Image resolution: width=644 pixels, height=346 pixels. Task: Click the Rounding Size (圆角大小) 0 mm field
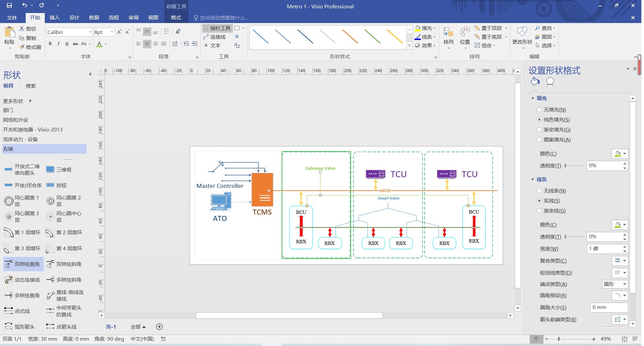point(609,307)
